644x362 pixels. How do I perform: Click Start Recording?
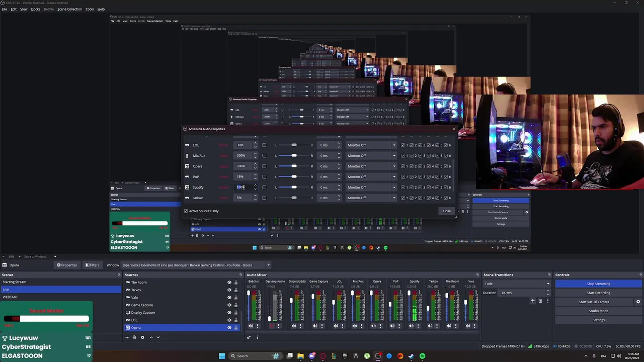tap(598, 293)
